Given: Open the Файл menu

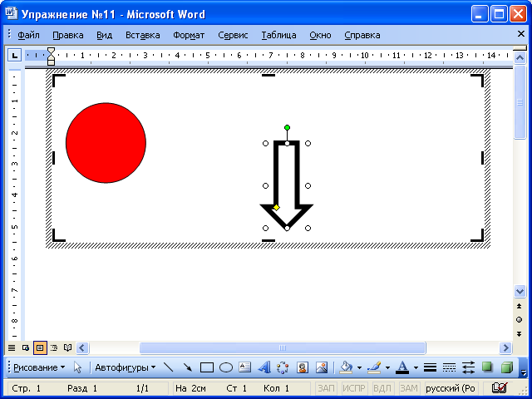Looking at the screenshot, I should coord(28,35).
